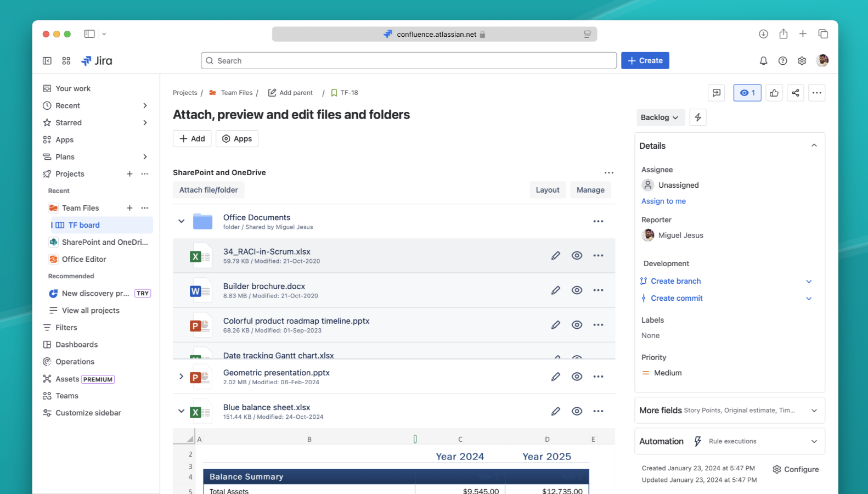Toggle preview for Blue balance sheet.xlsx
868x494 pixels.
point(181,411)
